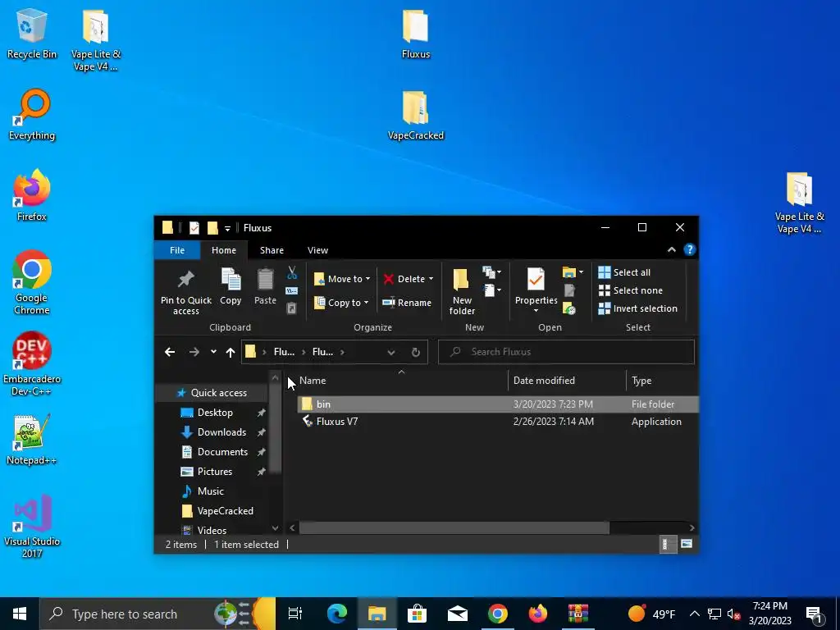Image resolution: width=840 pixels, height=630 pixels.
Task: Switch to the Share ribbon tab
Action: [272, 250]
